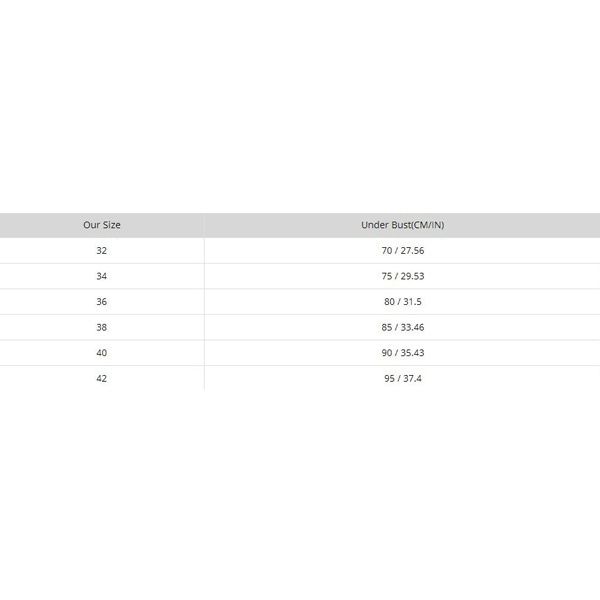Click the 'Our Size' column header

pos(102,225)
